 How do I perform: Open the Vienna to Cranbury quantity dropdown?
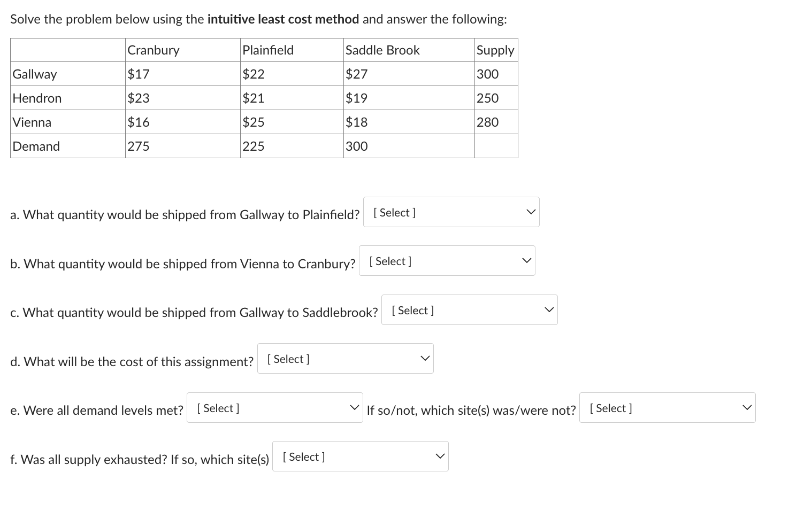click(447, 261)
